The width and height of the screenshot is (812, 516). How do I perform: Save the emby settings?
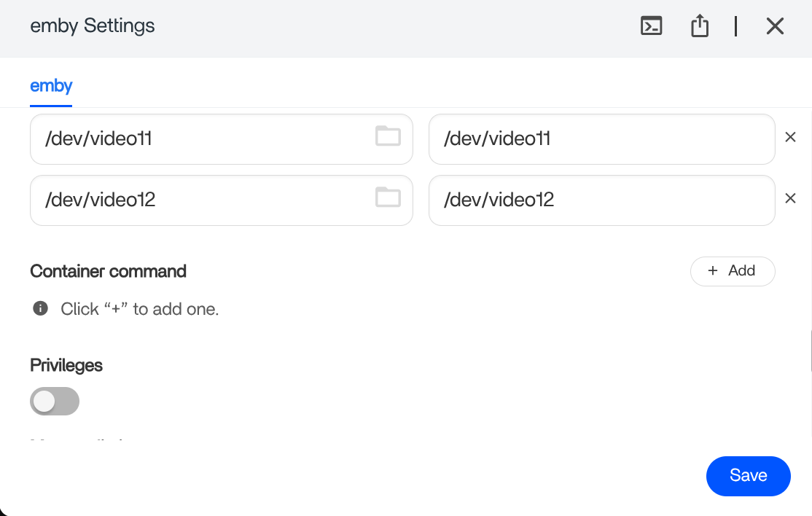[x=748, y=476]
